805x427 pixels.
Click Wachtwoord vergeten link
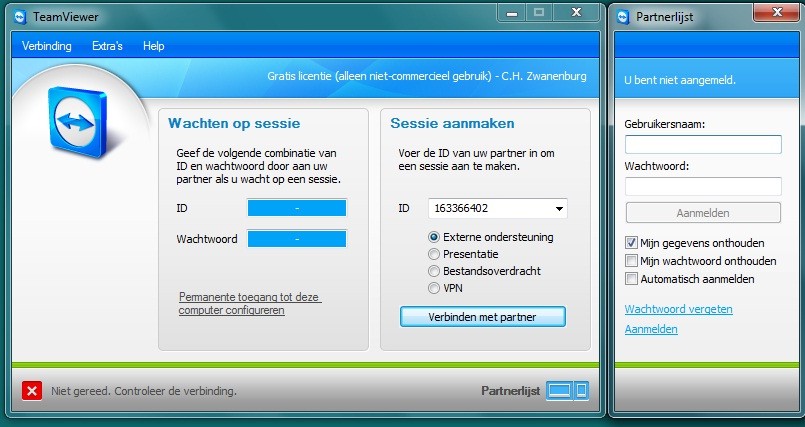click(x=678, y=309)
